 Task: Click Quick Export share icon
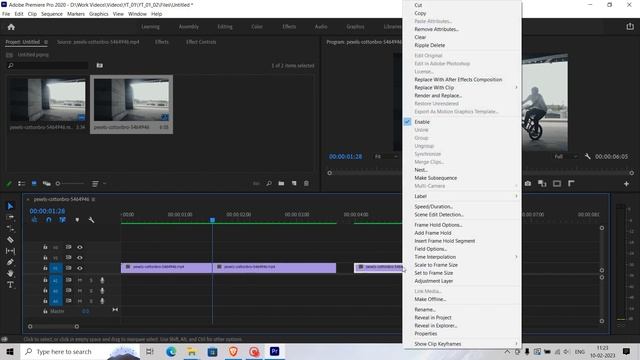[x=630, y=27]
